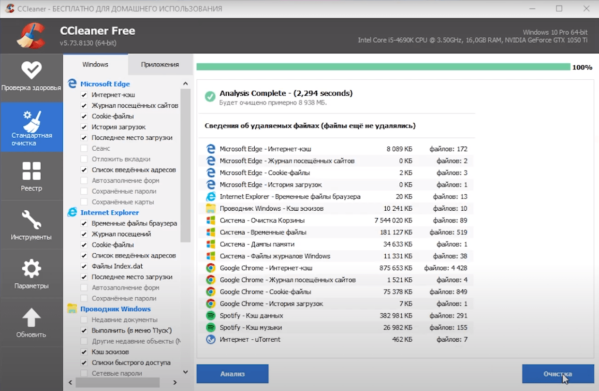
Task: Select row Google Chrome - Журнал посещённых сайтов
Action: 337,280
